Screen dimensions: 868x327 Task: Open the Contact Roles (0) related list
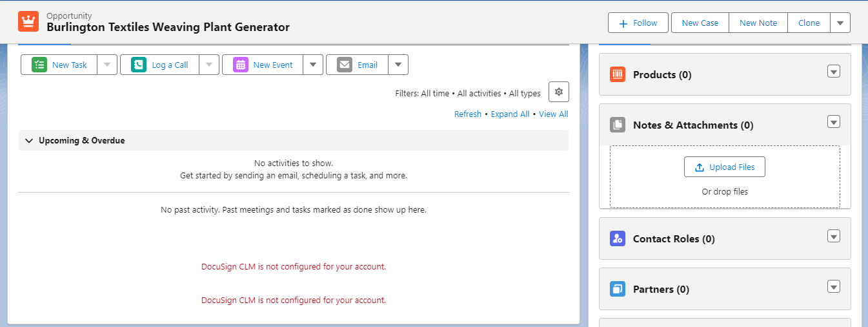[x=674, y=238]
